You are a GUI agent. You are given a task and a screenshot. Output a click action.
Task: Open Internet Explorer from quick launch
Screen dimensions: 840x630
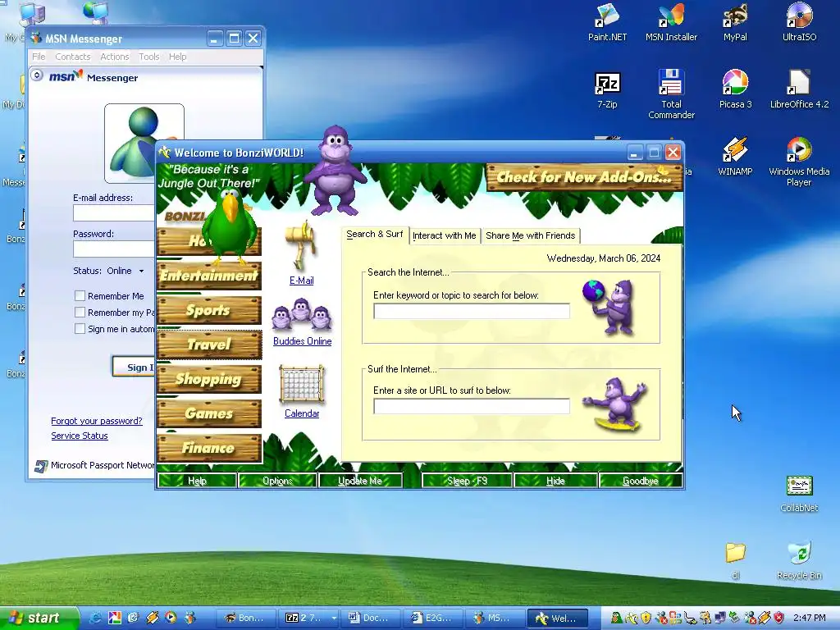pos(95,618)
